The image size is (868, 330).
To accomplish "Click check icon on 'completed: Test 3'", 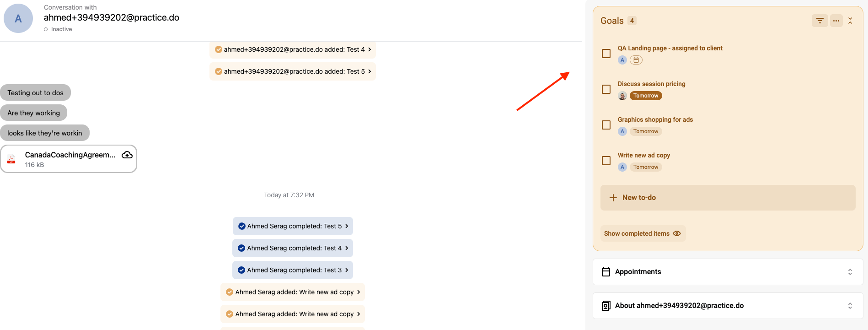I will tap(241, 270).
